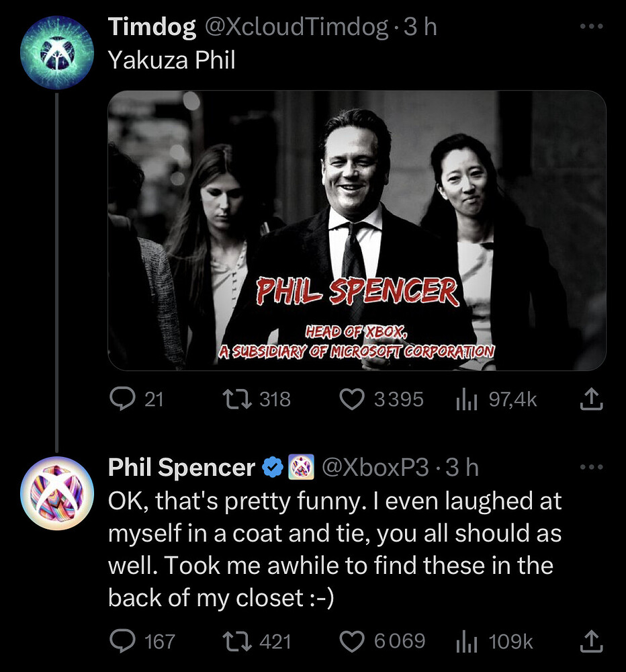Image resolution: width=626 pixels, height=672 pixels.
Task: Click the blue verified badge
Action: (x=273, y=467)
